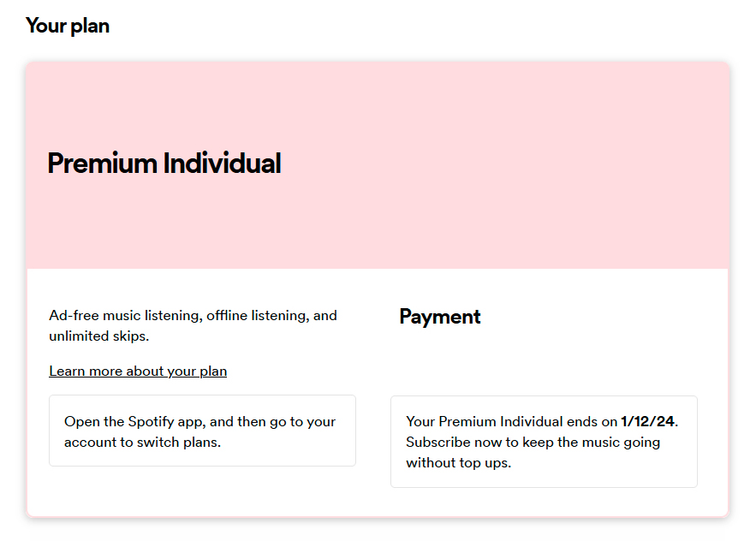Click the without top ups text
The height and width of the screenshot is (541, 756).
459,463
